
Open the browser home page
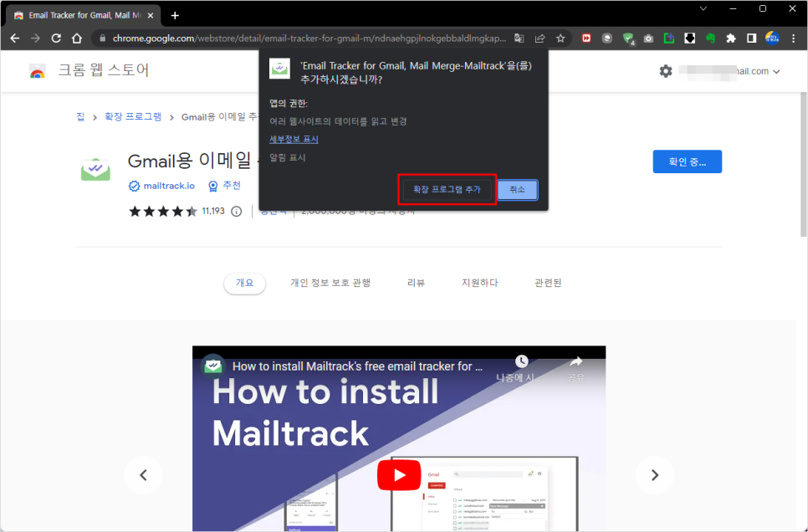[77, 38]
